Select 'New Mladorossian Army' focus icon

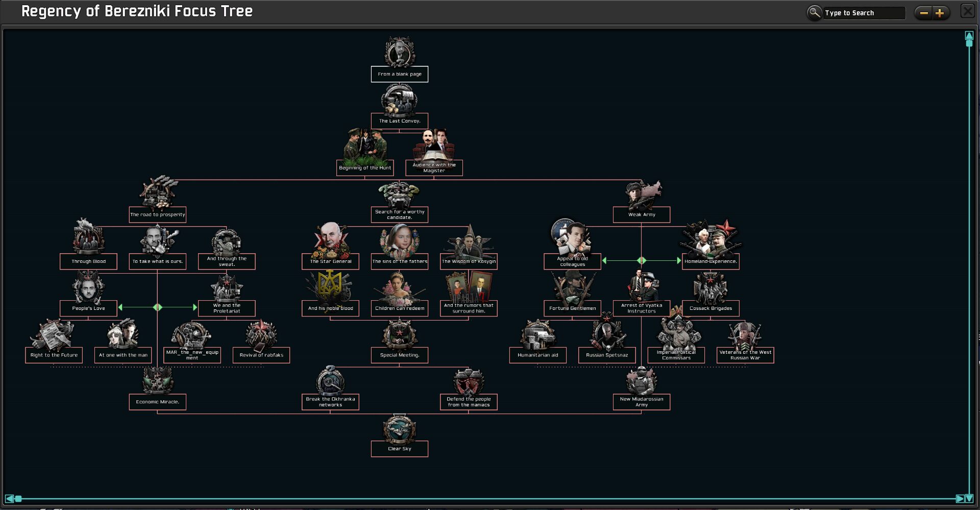pos(642,380)
